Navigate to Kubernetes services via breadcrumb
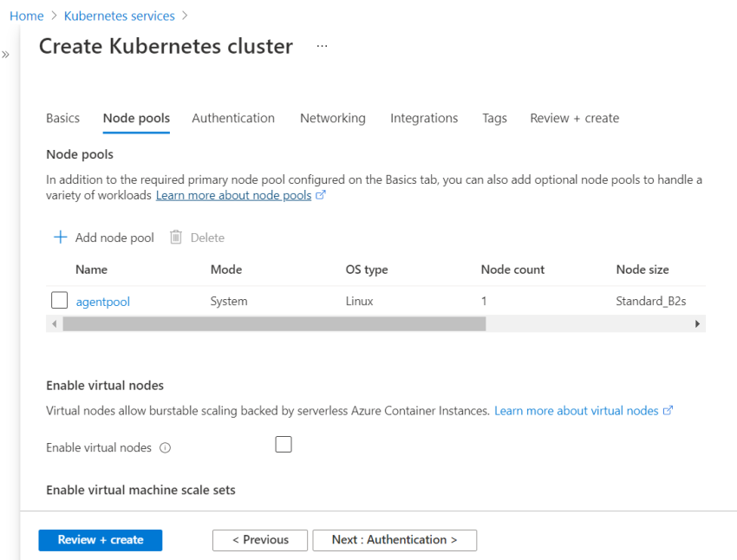The width and height of the screenshot is (737, 560). (x=119, y=15)
